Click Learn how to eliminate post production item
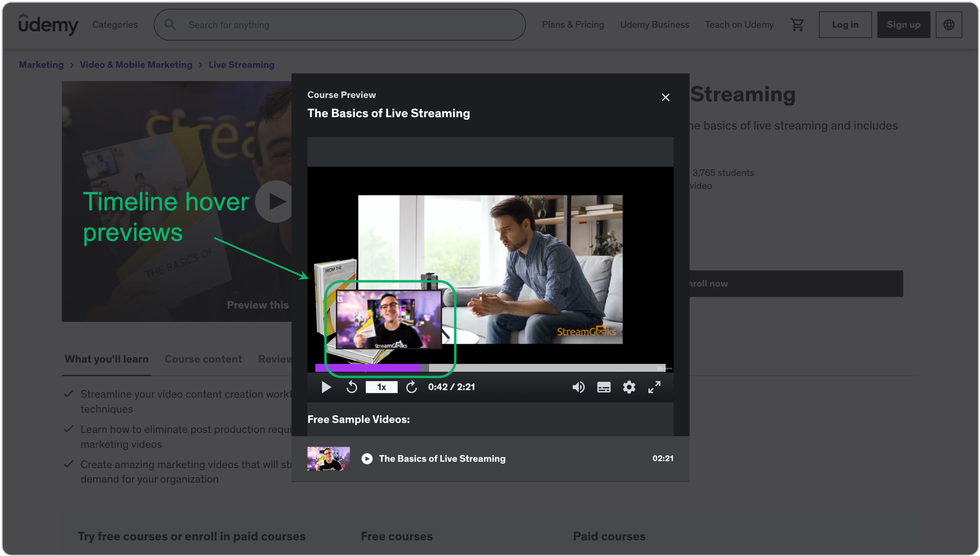This screenshot has height=556, width=980. [186, 436]
